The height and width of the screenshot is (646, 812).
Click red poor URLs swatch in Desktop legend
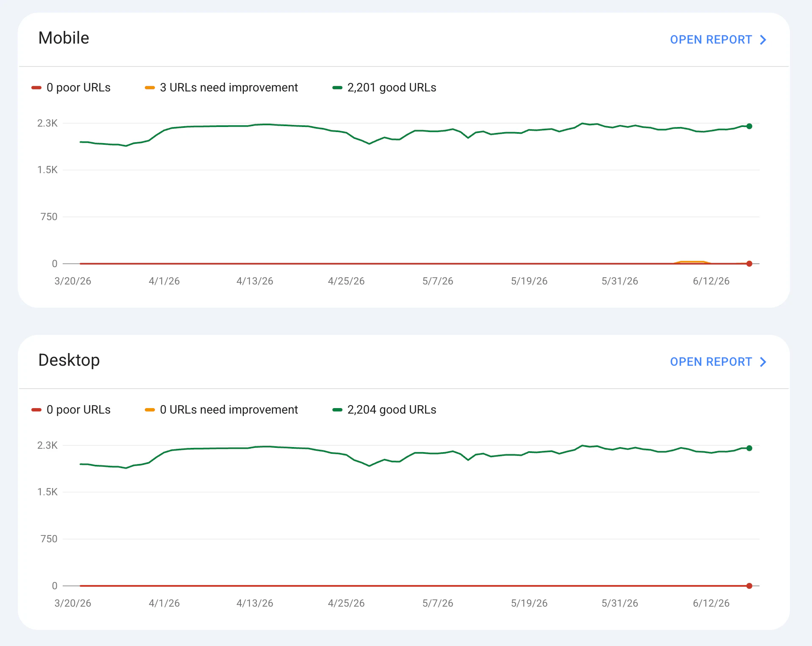[x=36, y=410]
